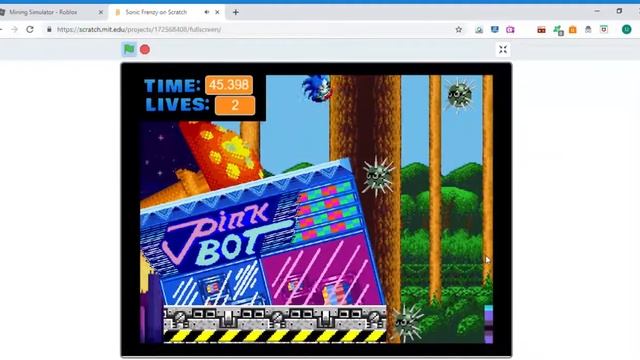
Task: Click the spiked enemy in top-right corner
Action: (x=459, y=95)
